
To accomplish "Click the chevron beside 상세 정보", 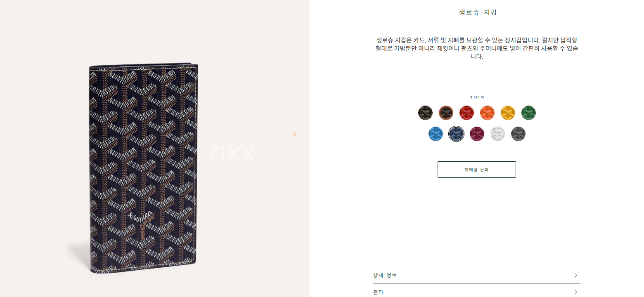I will pyautogui.click(x=575, y=275).
